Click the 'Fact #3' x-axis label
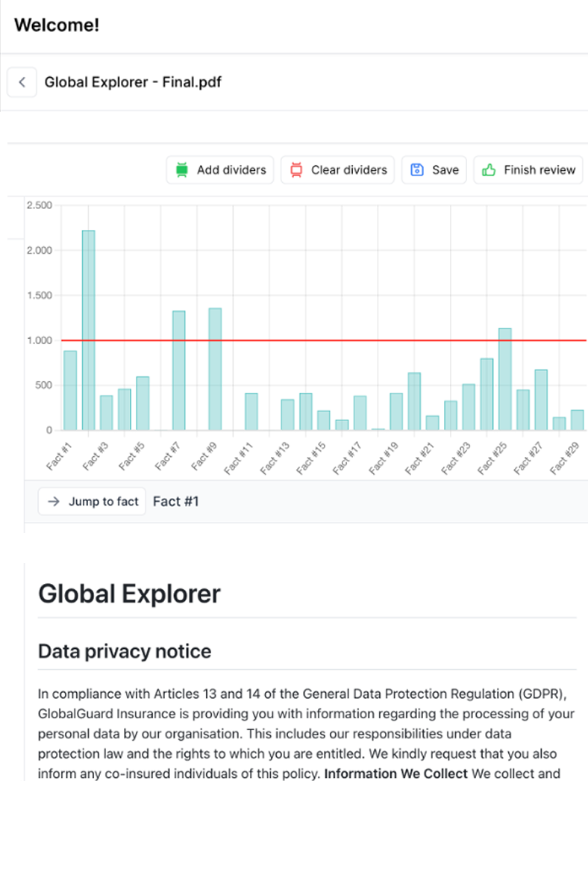588x884 pixels. (96, 456)
